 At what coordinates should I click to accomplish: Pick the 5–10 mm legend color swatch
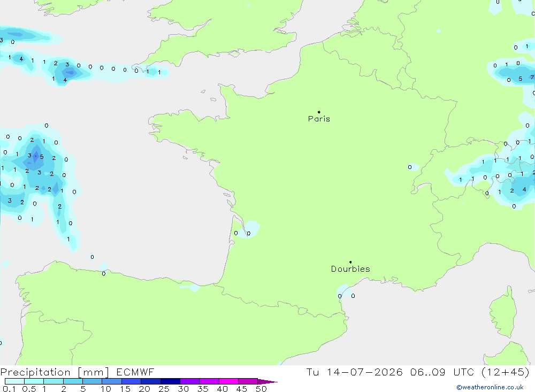coord(93,381)
